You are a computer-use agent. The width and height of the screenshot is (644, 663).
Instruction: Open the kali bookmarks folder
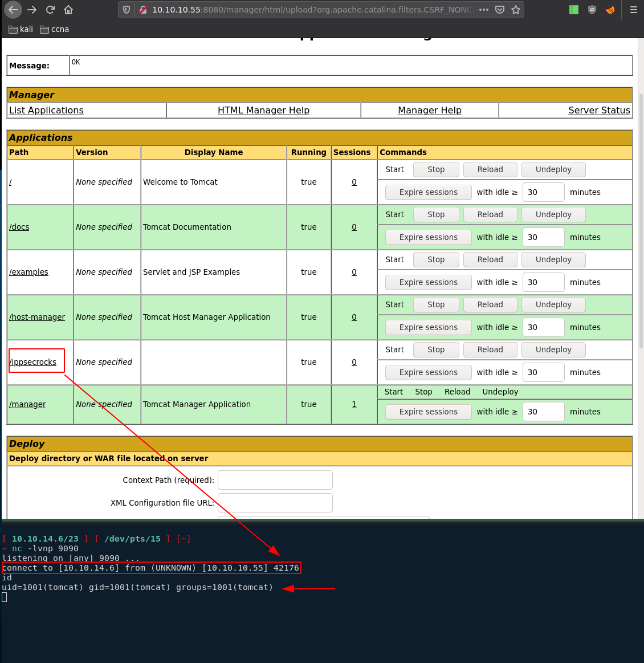coord(21,29)
